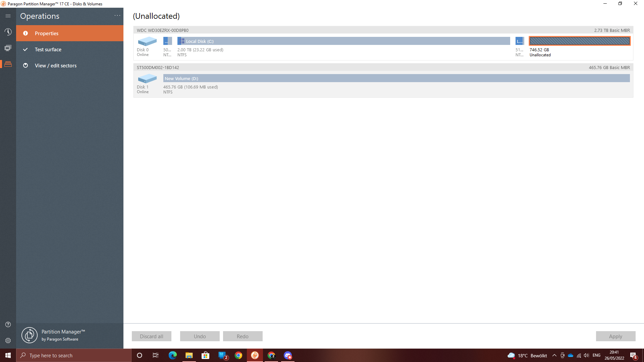644x362 pixels.
Task: Click Partition Manager logo icon
Action: (x=30, y=335)
